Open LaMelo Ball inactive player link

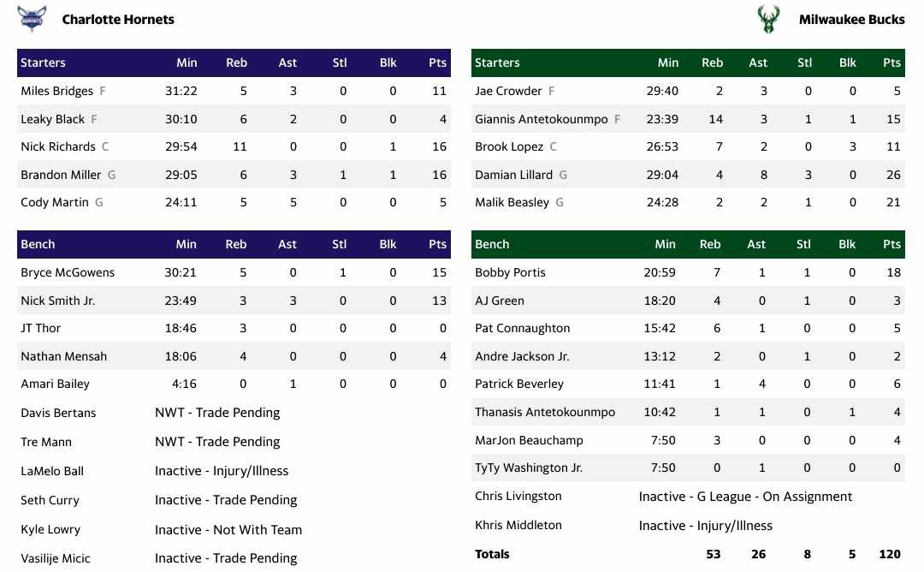click(52, 471)
